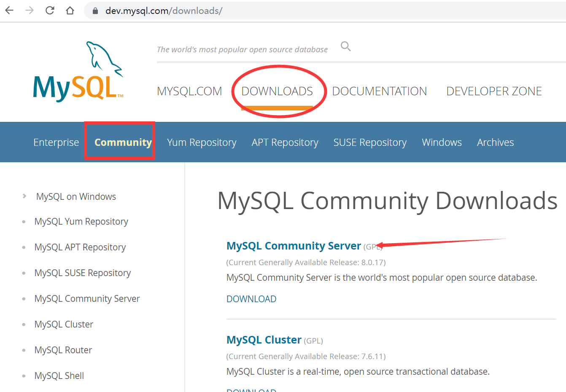Open MySQL Router from the sidebar

pyautogui.click(x=63, y=350)
